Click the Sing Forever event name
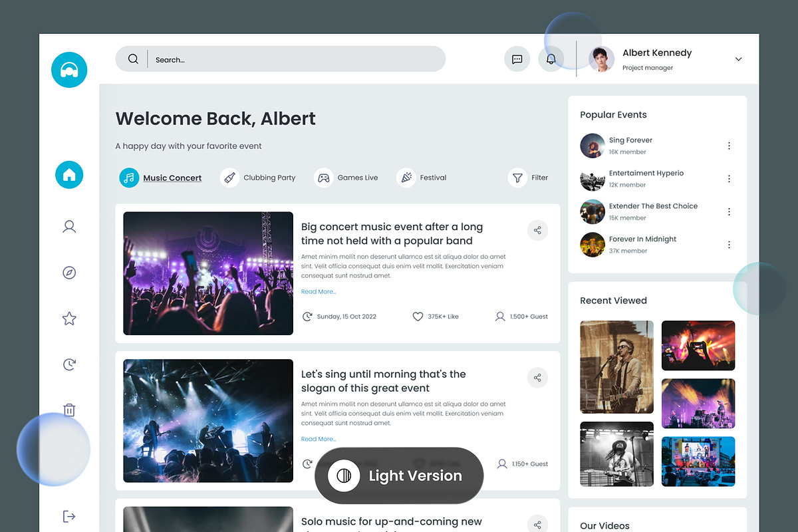This screenshot has height=532, width=798. click(630, 140)
